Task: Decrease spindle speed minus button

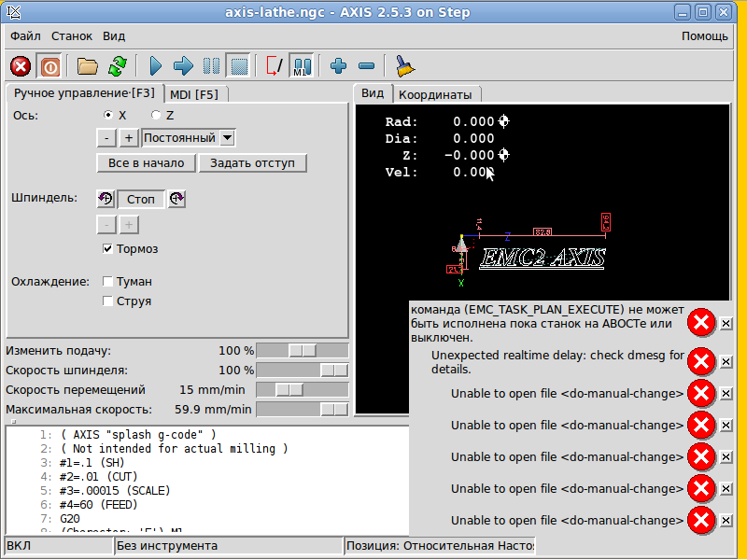Action: [x=106, y=225]
